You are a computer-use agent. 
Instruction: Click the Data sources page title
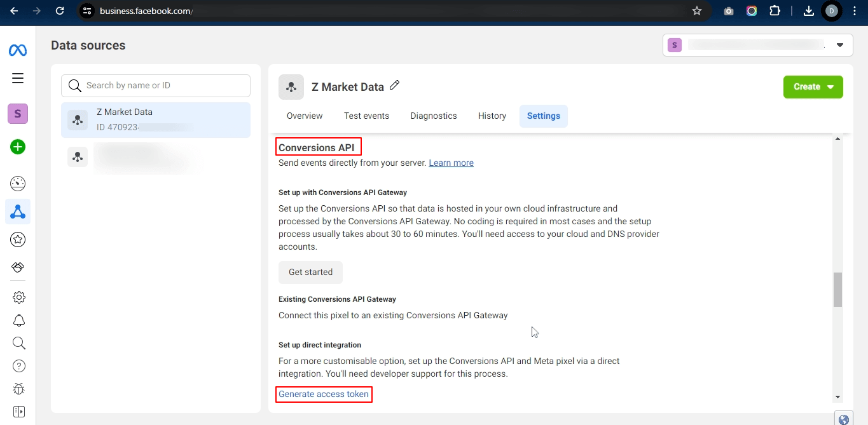(x=88, y=45)
